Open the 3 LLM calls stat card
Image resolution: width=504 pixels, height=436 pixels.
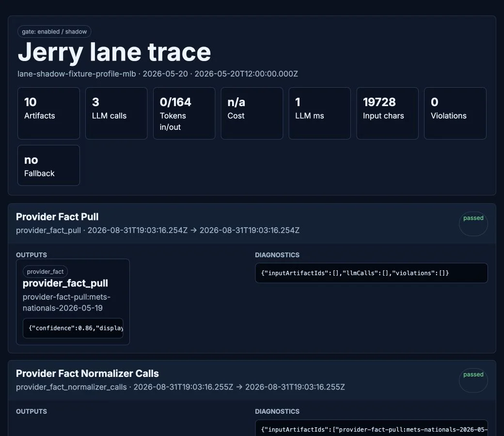(x=116, y=113)
